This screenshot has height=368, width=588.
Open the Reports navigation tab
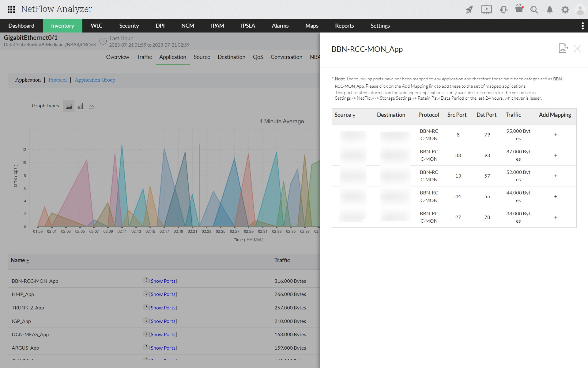coord(344,26)
